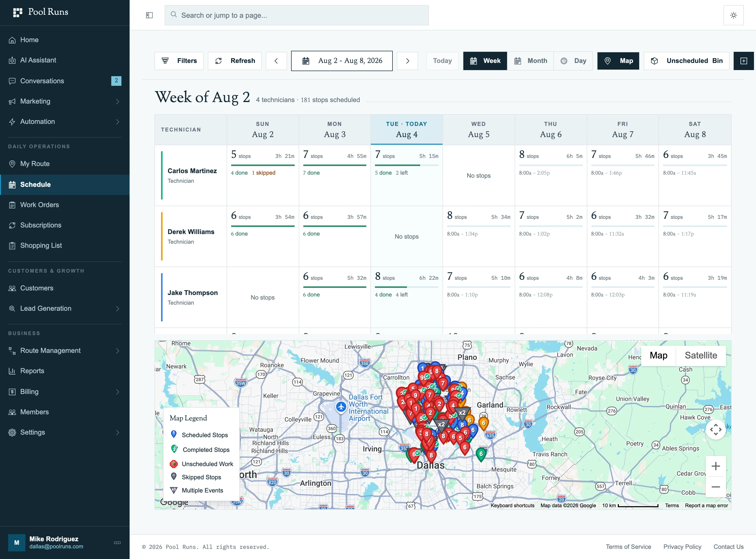Viewport: 756px width, 559px height.
Task: Open Carlos Martinez Thursday 8 stops cell
Action: [551, 175]
